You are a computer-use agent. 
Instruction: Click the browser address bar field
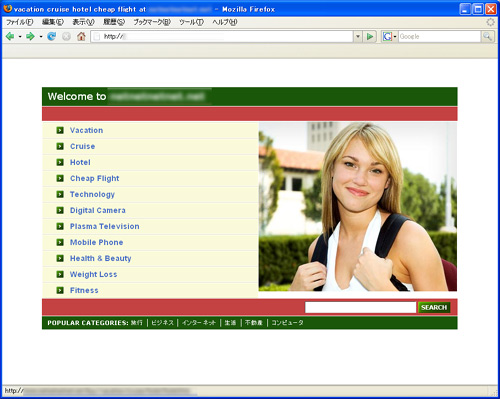pyautogui.click(x=222, y=36)
